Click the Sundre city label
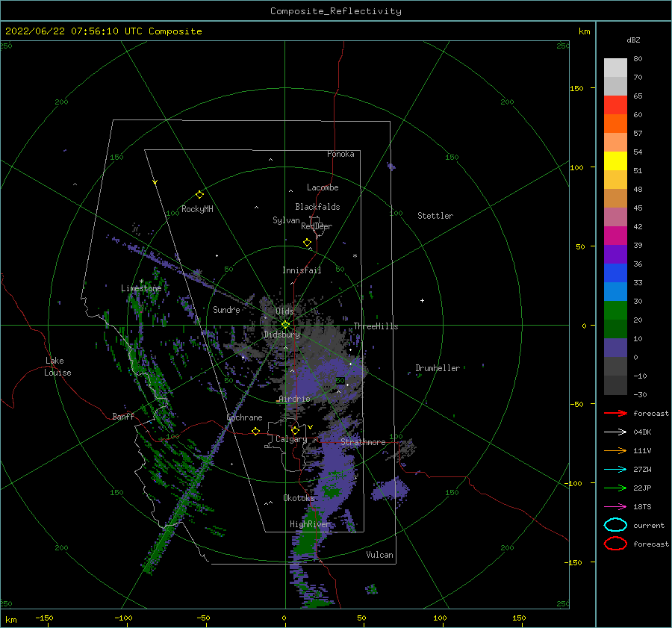Image resolution: width=672 pixels, height=628 pixels. coord(226,309)
